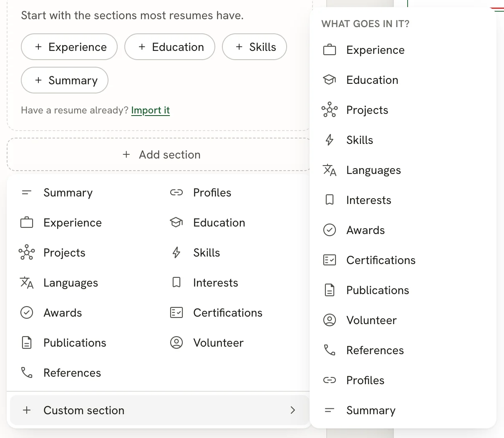Screen dimensions: 504x438
Task: Click the Languages translate icon in the Add section menu
Action: tap(27, 283)
